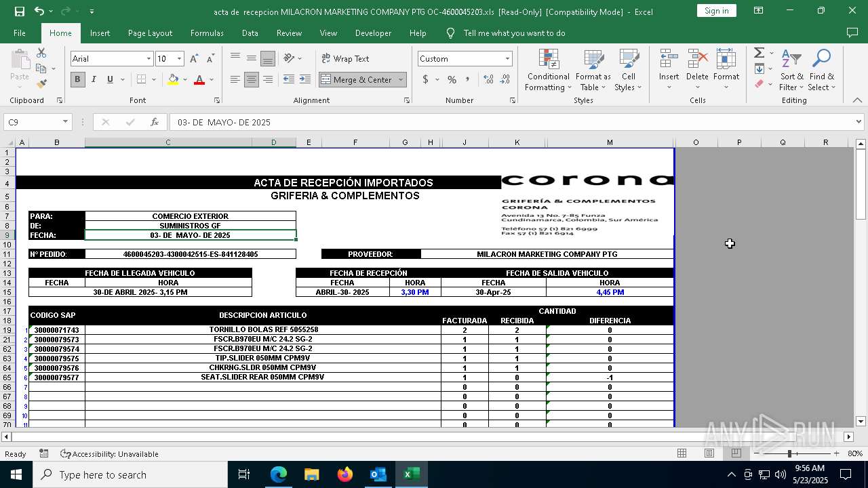This screenshot has width=868, height=488.
Task: Open Conditional Formatting menu
Action: pyautogui.click(x=548, y=70)
